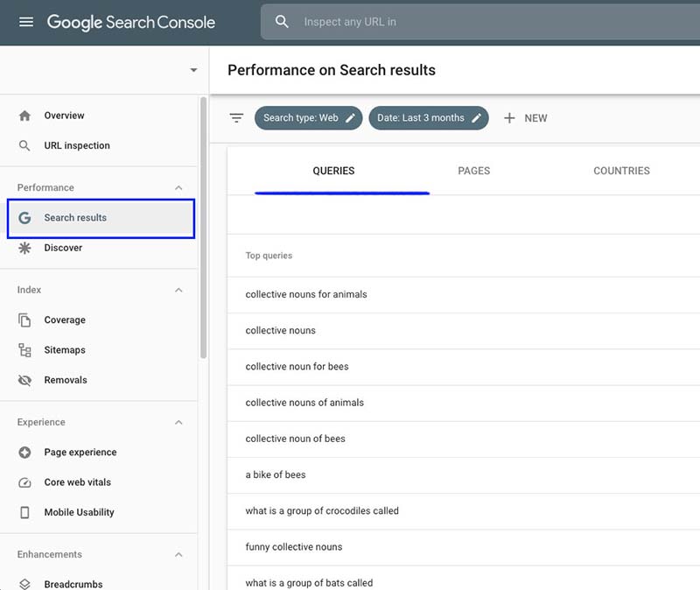Open the hamburger main menu

coord(26,22)
